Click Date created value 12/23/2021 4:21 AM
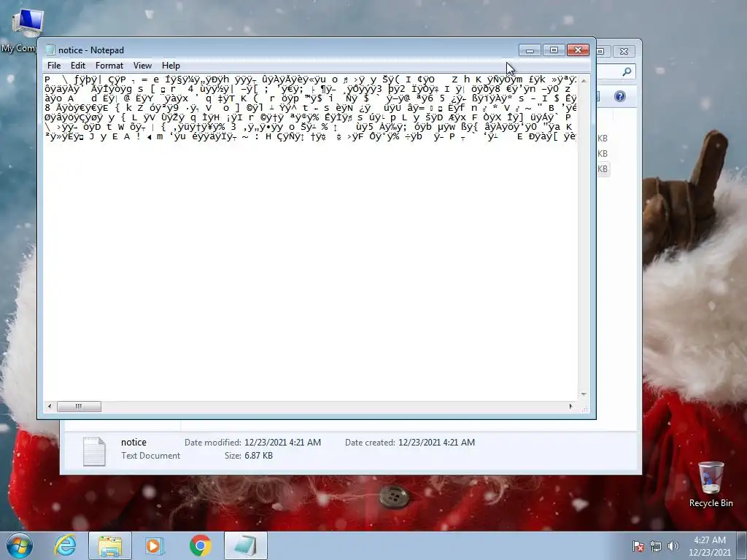The height and width of the screenshot is (560, 747). [436, 443]
